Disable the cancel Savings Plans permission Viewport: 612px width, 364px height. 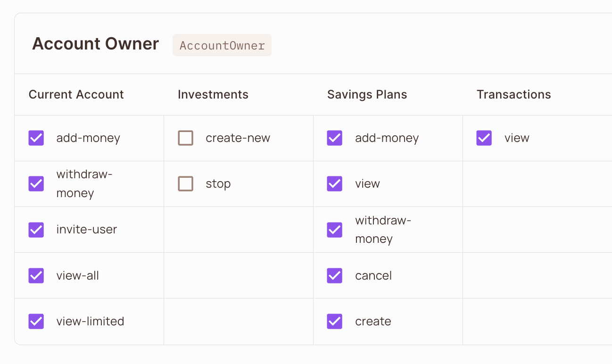[335, 275]
